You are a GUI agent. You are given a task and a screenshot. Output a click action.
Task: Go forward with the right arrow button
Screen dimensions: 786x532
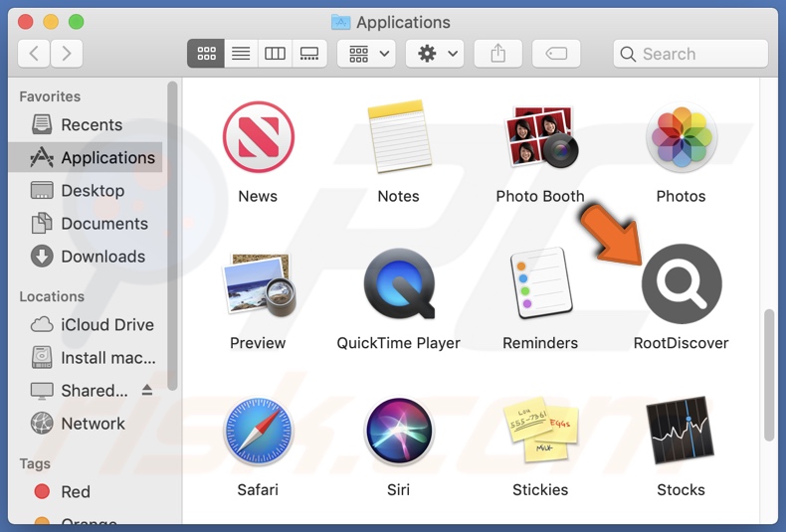(x=67, y=53)
